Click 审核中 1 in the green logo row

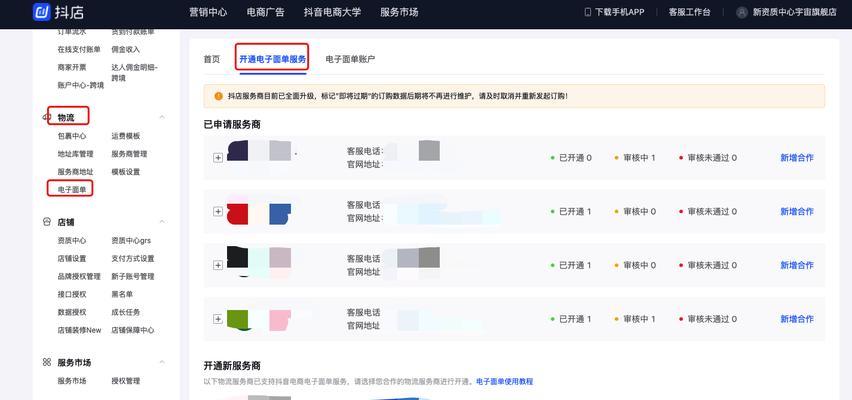point(635,319)
